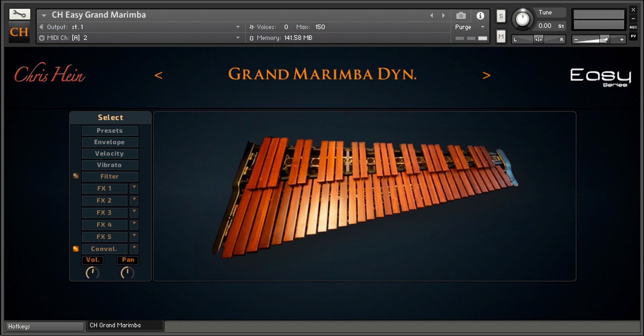Open the FX 1 effect type dropdown
The height and width of the screenshot is (336, 644).
134,188
